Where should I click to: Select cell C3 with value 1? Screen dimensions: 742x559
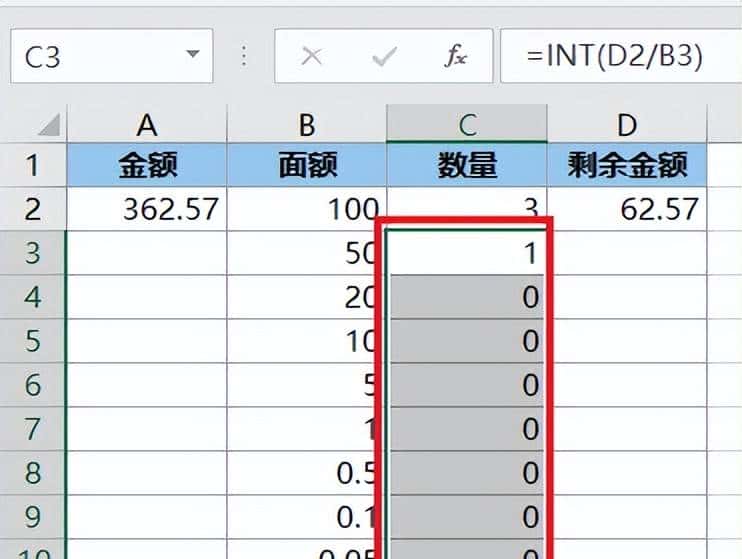point(467,253)
